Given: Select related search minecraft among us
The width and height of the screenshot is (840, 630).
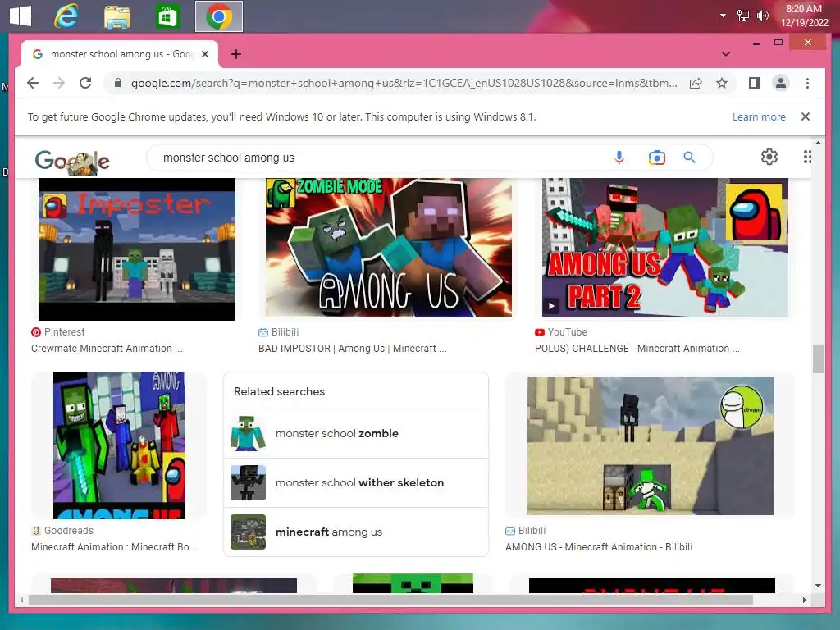Looking at the screenshot, I should click(356, 532).
